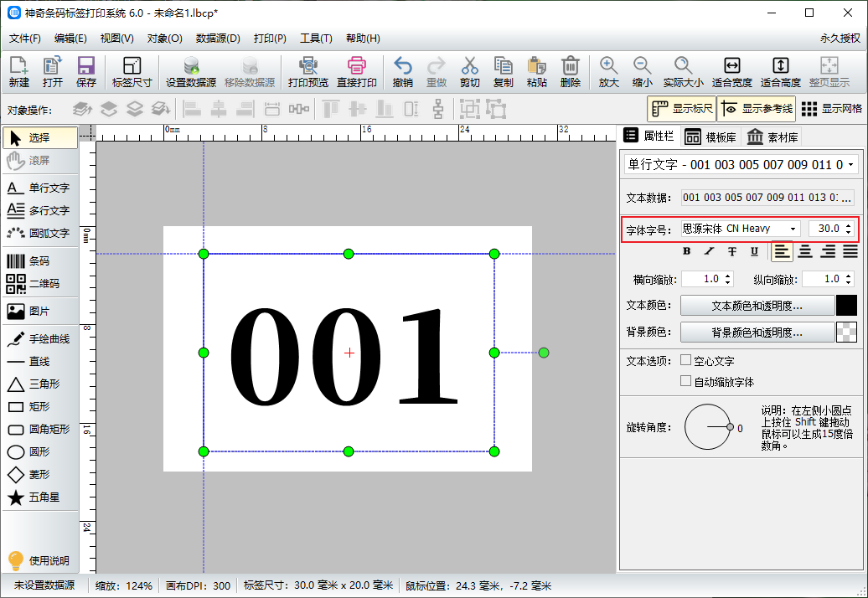The height and width of the screenshot is (598, 868).
Task: Select the 圆弧文字 arc text tool
Action: (x=39, y=234)
